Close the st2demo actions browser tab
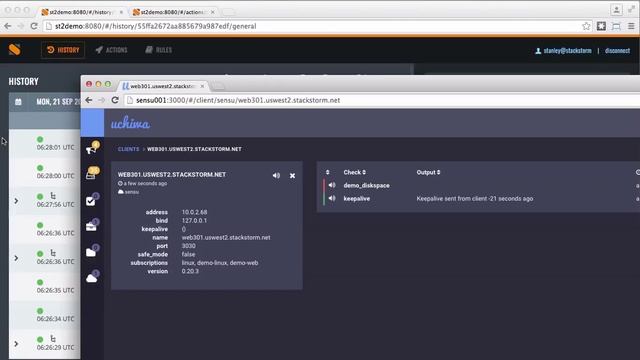This screenshot has width=640, height=360. 213,12
